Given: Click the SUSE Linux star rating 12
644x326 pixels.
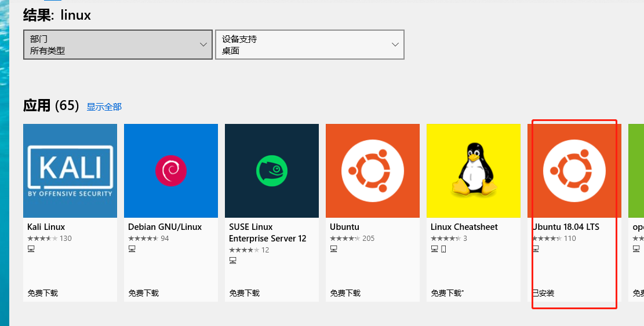Looking at the screenshot, I should pyautogui.click(x=249, y=250).
